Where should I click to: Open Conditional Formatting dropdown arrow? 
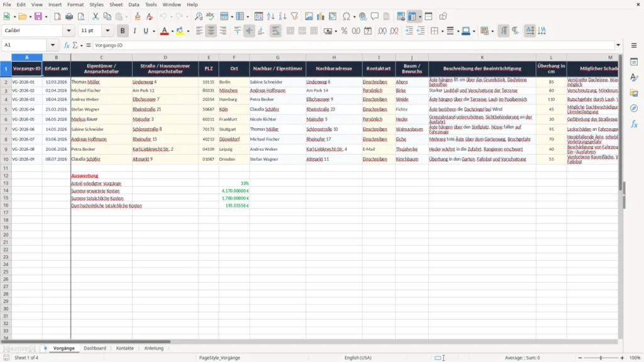pyautogui.click(x=492, y=31)
